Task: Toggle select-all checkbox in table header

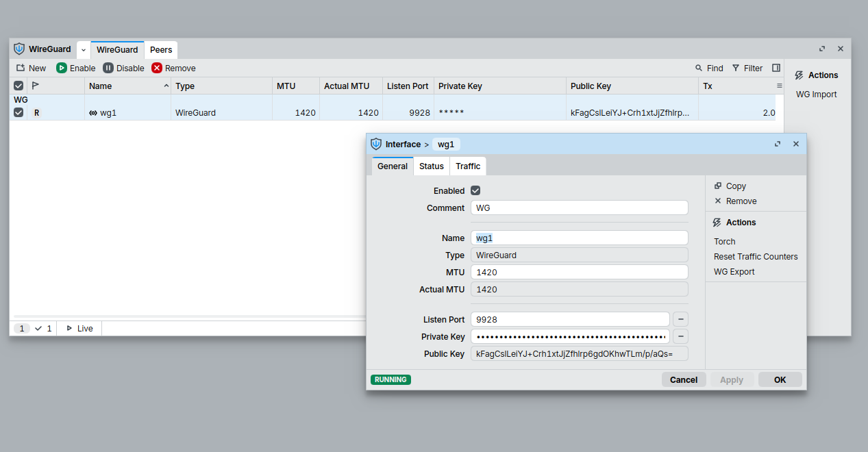Action: point(18,86)
